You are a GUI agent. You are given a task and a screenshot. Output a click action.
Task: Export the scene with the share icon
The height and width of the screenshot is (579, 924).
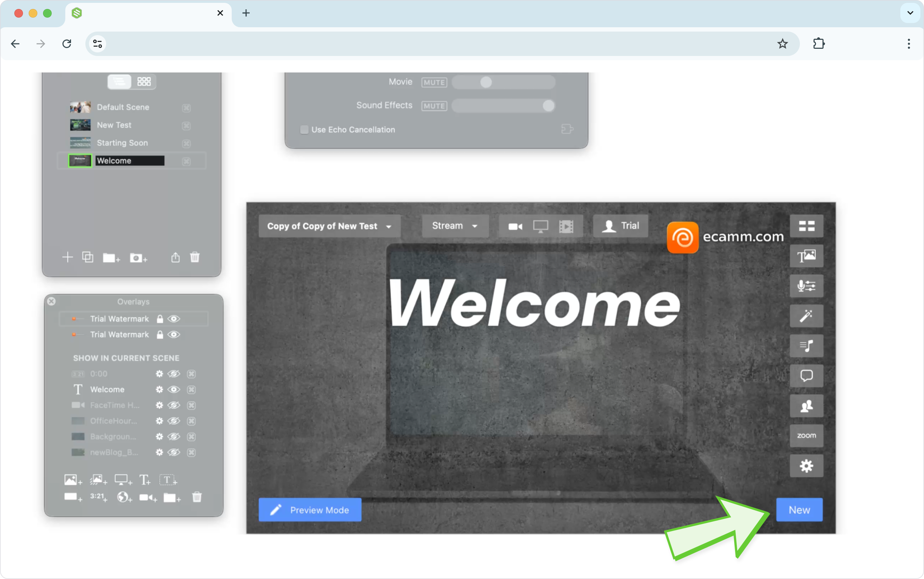175,257
